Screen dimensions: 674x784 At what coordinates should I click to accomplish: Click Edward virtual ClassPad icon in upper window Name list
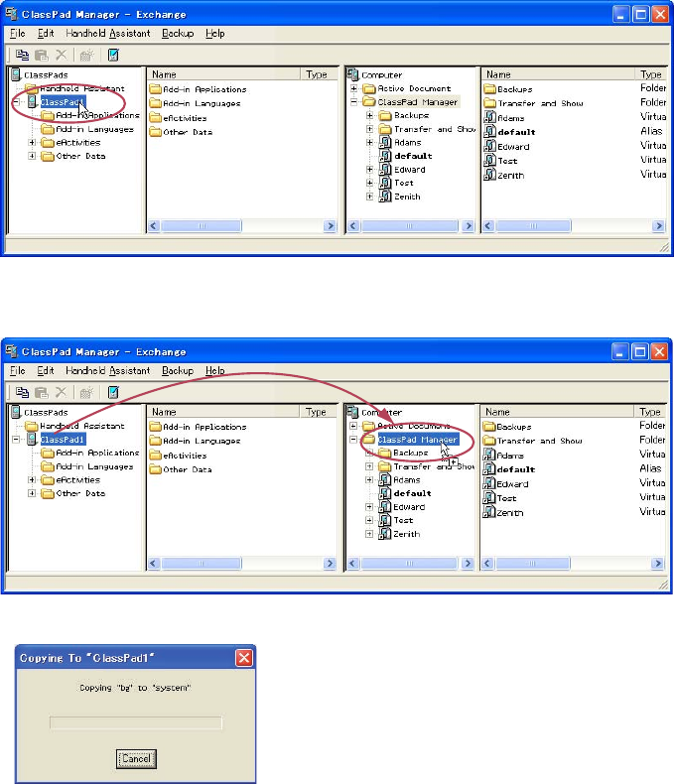point(490,146)
